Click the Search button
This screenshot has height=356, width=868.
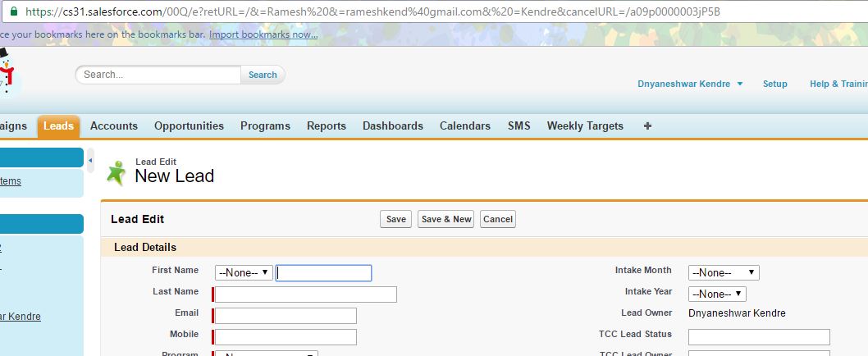(263, 75)
